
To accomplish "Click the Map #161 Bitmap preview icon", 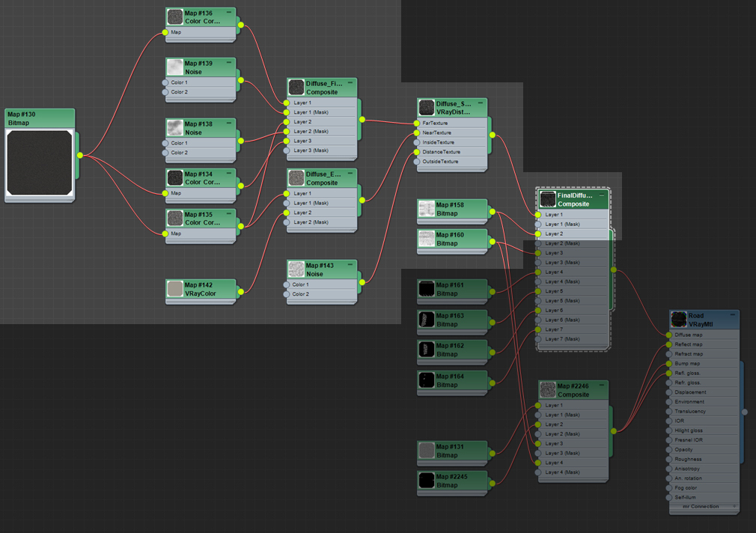I will pos(426,289).
